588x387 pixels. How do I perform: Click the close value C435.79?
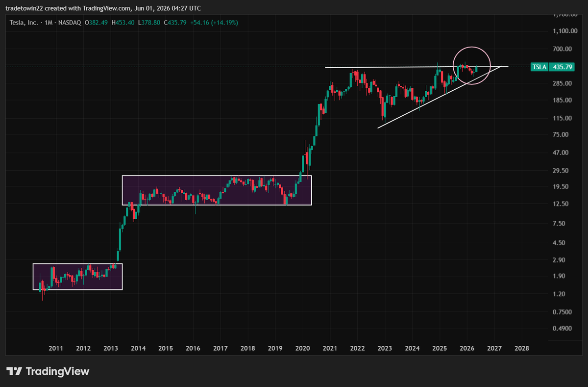point(175,22)
